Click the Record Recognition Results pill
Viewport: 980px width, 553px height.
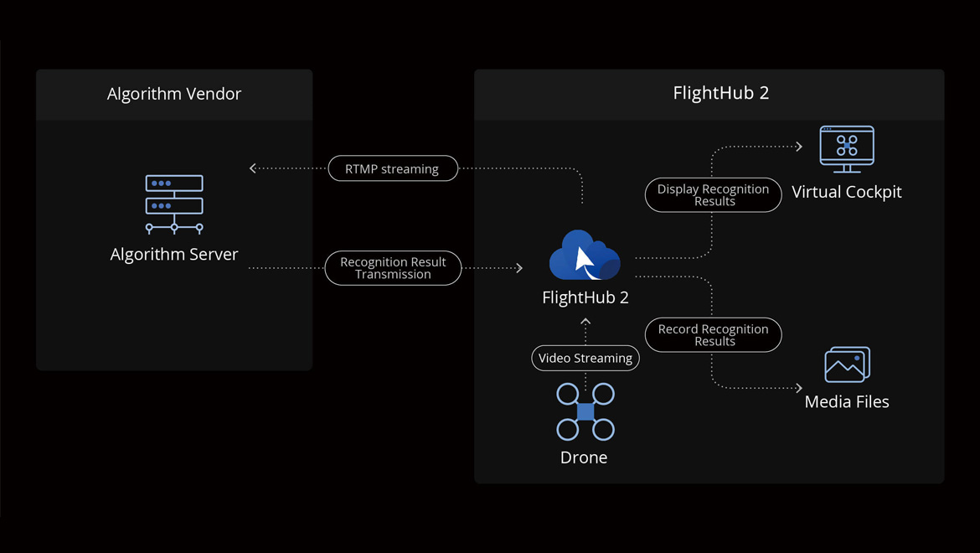pos(713,335)
